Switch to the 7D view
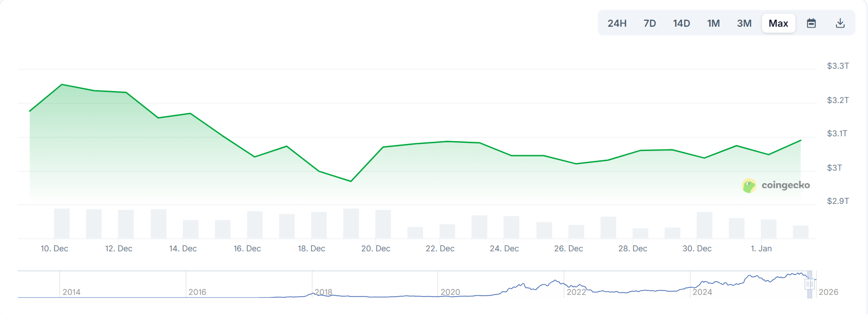868x314 pixels. [x=650, y=23]
